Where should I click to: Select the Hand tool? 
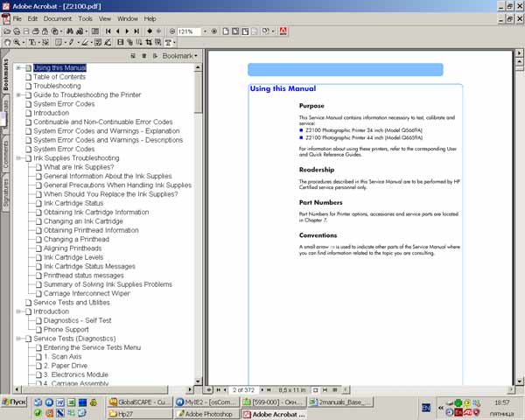7,43
